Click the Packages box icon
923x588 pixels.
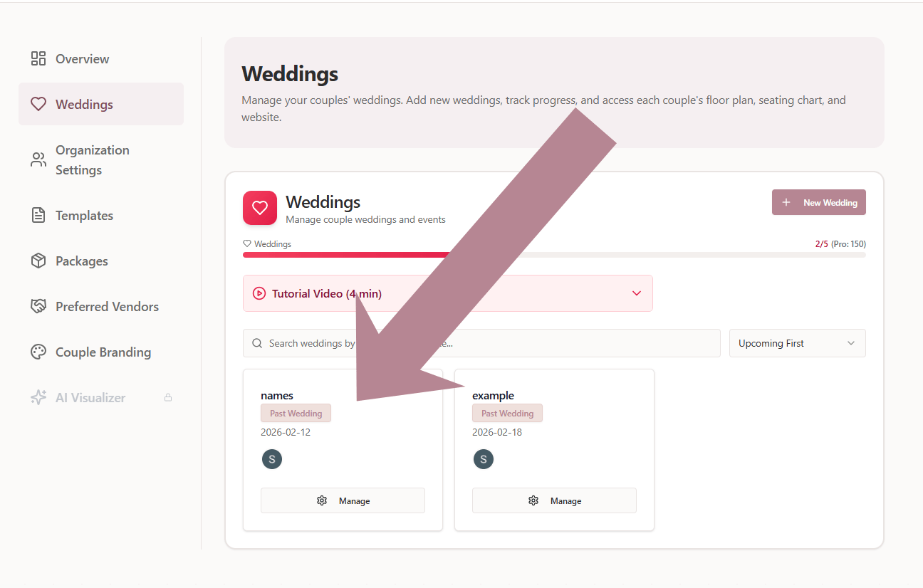coord(38,261)
